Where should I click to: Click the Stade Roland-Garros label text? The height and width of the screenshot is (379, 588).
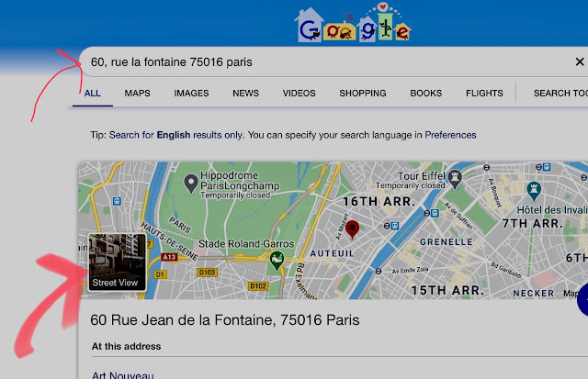click(x=246, y=244)
